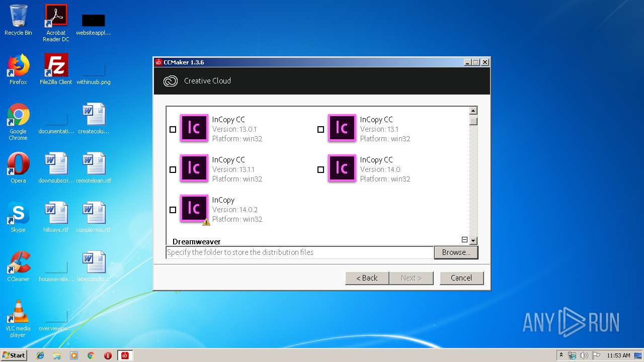The height and width of the screenshot is (362, 644).
Task: Collapse the Dreamweaver section
Action: 464,240
